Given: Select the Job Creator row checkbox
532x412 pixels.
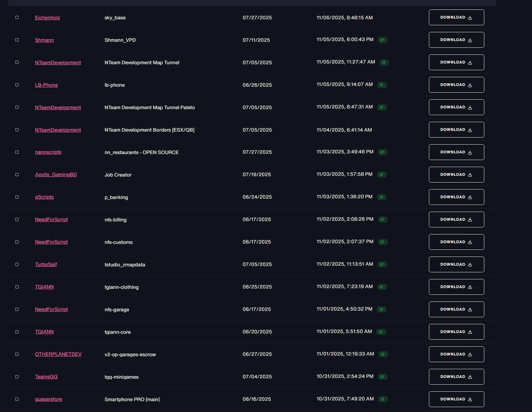Looking at the screenshot, I should click(x=17, y=175).
